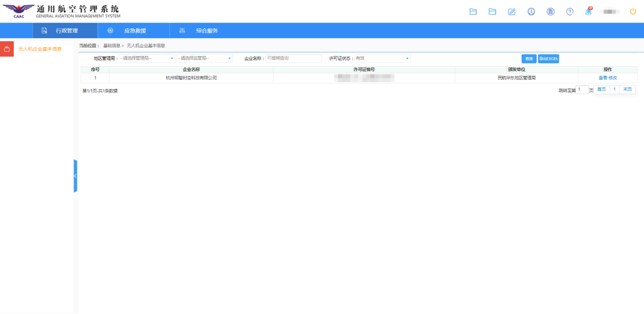Image resolution: width=644 pixels, height=314 pixels.
Task: Expand the 请选择监管局 dropdown
Action: click(204, 58)
